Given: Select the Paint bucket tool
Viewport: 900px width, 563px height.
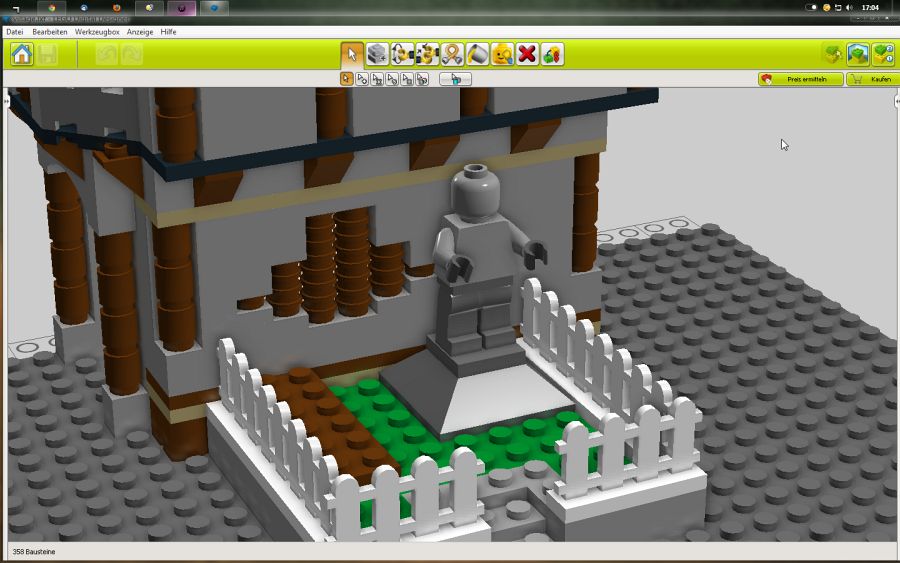Looking at the screenshot, I should coord(477,54).
